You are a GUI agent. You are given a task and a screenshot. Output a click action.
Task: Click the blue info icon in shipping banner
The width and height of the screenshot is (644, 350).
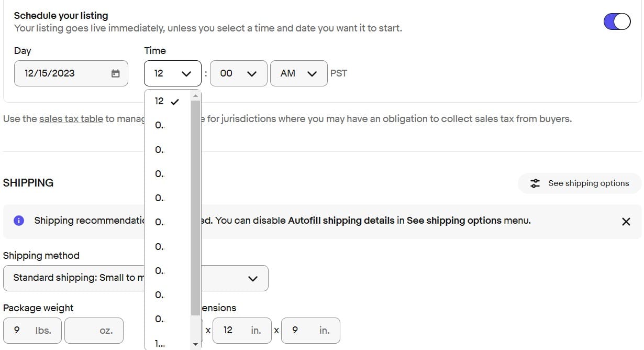tap(19, 221)
